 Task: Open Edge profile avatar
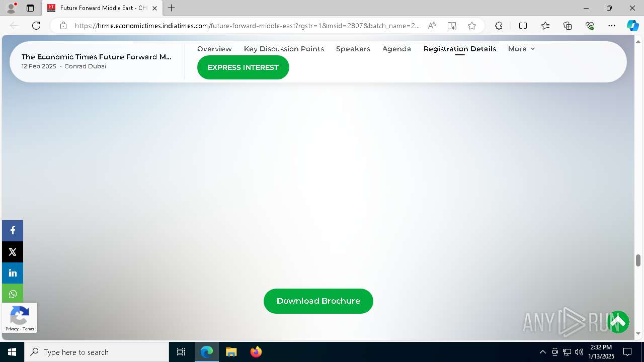tap(11, 8)
